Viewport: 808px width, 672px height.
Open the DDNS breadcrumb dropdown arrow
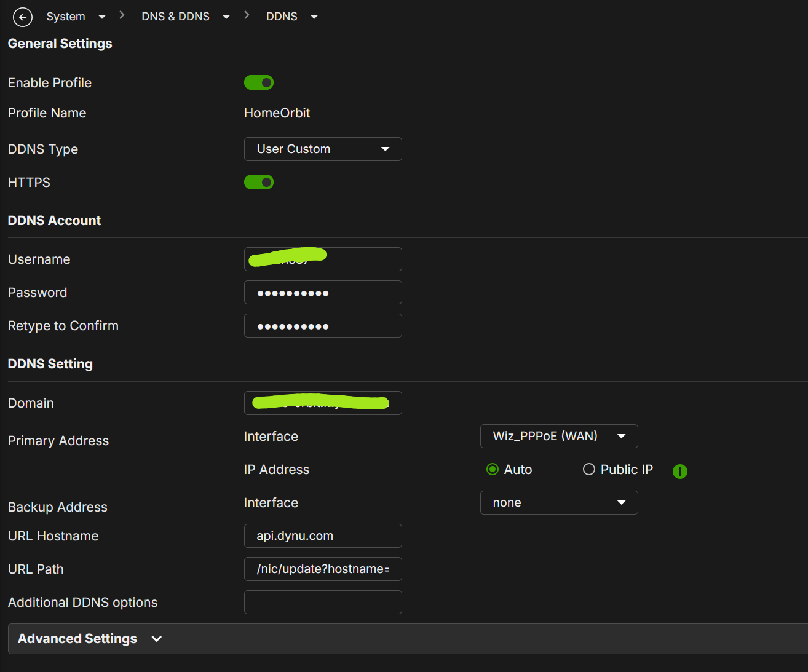tap(314, 17)
